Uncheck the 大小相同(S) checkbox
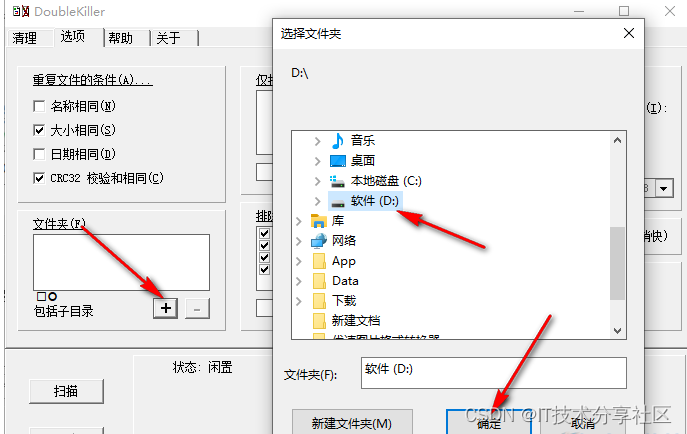 pyautogui.click(x=39, y=130)
